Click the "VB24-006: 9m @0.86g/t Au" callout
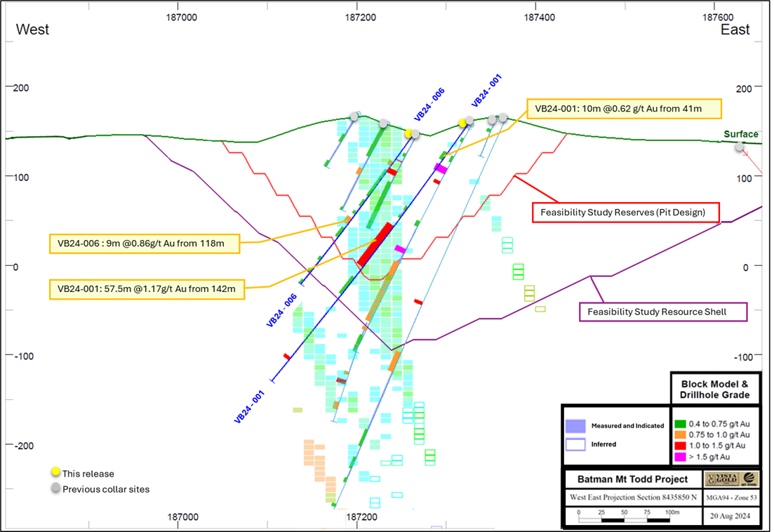 tap(144, 244)
